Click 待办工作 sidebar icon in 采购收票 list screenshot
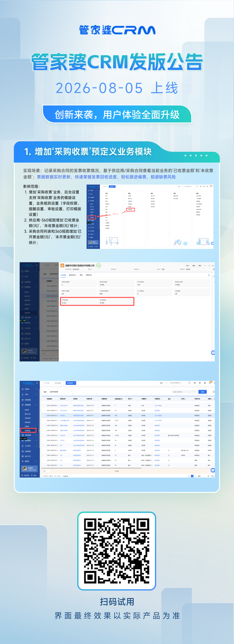This screenshot has width=234, height=644. tap(23, 456)
